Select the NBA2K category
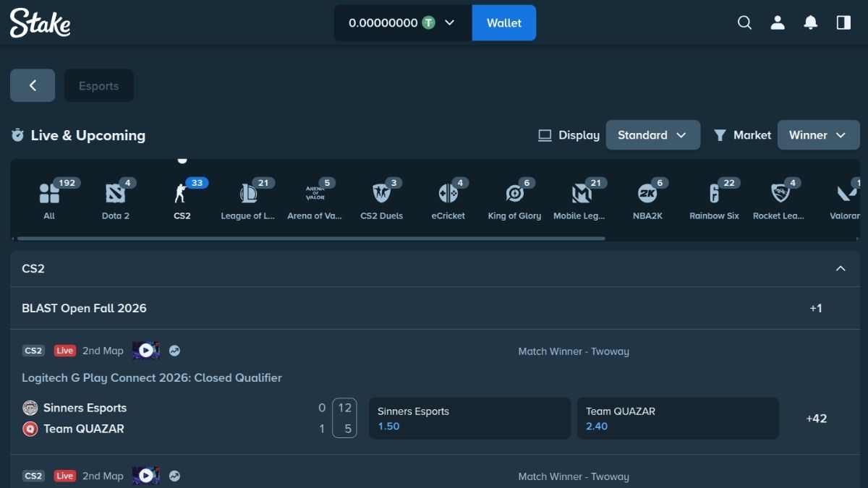Image resolution: width=868 pixels, height=488 pixels. [647, 200]
